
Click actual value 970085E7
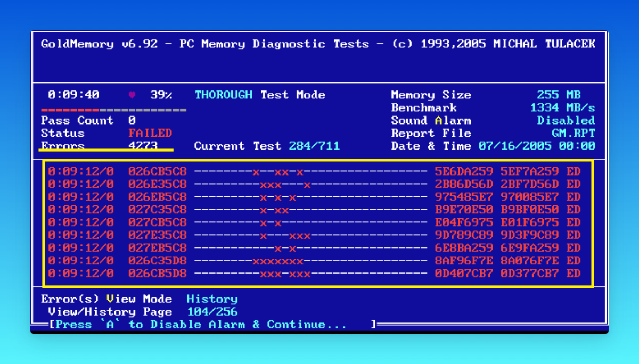pos(530,197)
